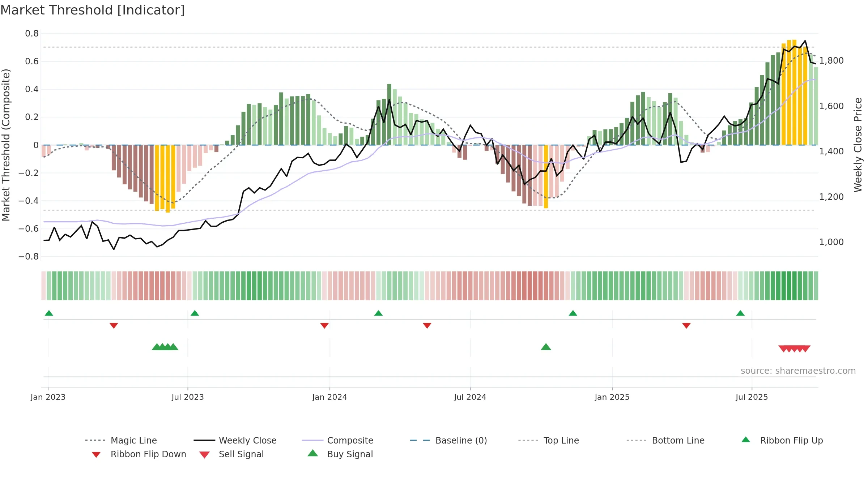
Task: Click the 1,800 tick on the right price axis
Action: pyautogui.click(x=831, y=60)
